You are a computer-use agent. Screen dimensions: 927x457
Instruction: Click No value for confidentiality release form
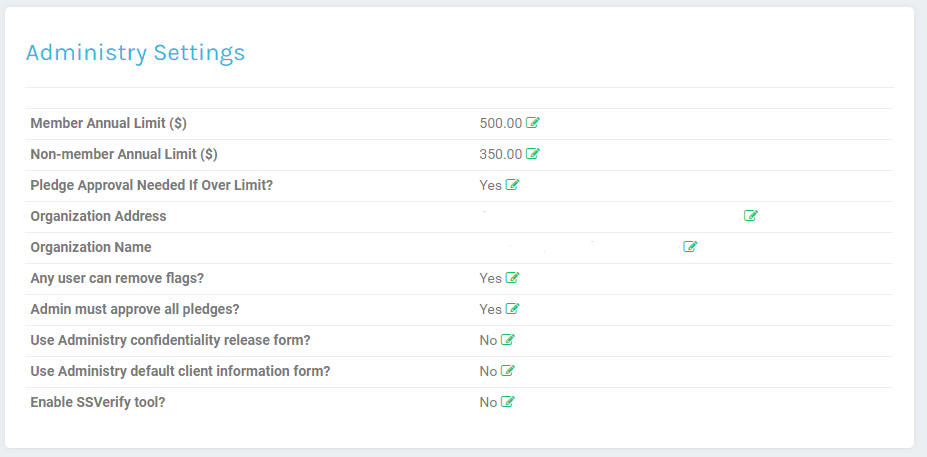tap(488, 341)
